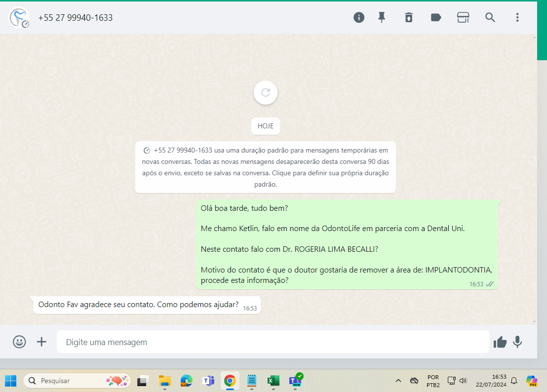Click the cloud sync tray icon
Viewport: 547px width, 392px height.
414,381
